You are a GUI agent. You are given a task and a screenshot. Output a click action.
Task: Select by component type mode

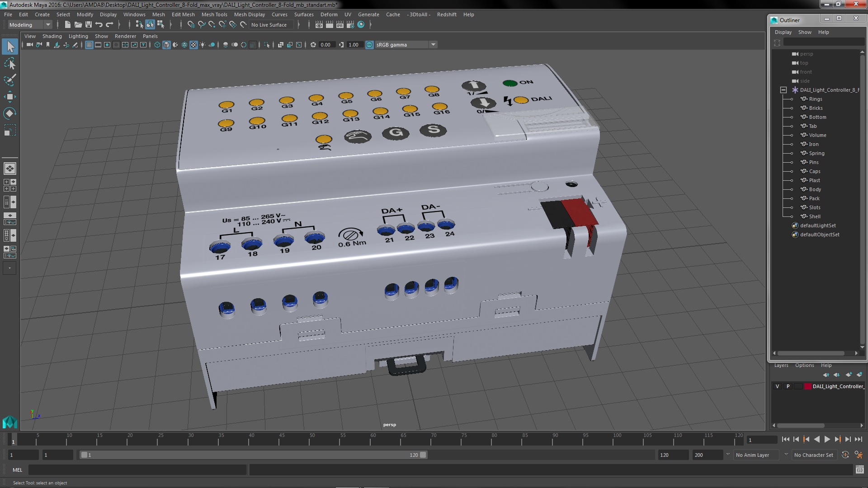pyautogui.click(x=160, y=25)
